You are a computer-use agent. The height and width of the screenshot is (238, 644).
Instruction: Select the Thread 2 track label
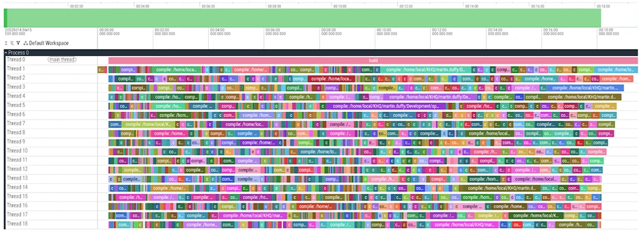point(16,78)
